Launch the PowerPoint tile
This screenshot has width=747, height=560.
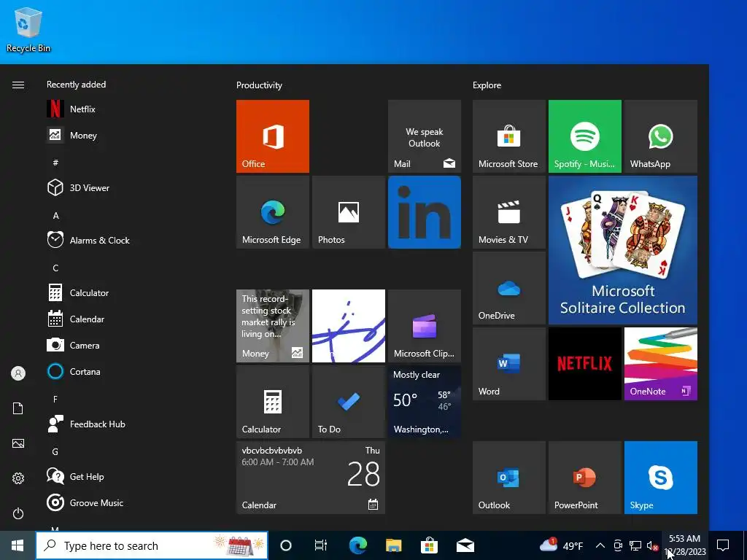(584, 477)
